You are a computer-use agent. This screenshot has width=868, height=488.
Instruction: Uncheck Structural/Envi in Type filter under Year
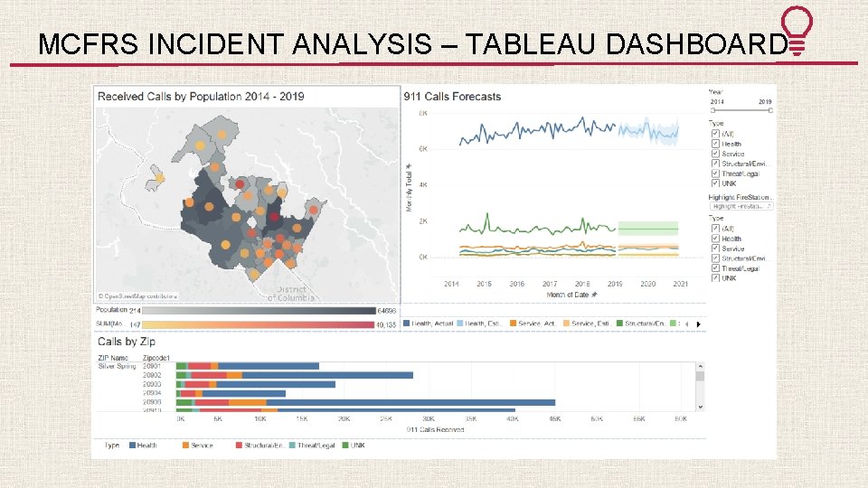pyautogui.click(x=715, y=164)
